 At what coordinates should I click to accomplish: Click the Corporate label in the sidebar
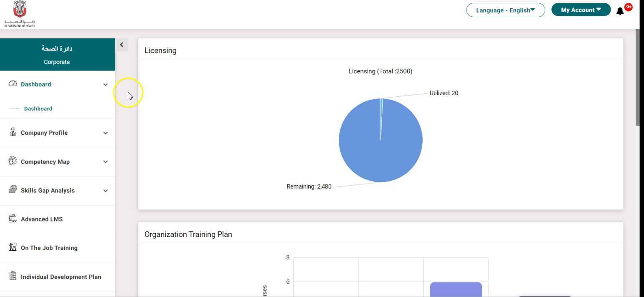click(x=57, y=62)
